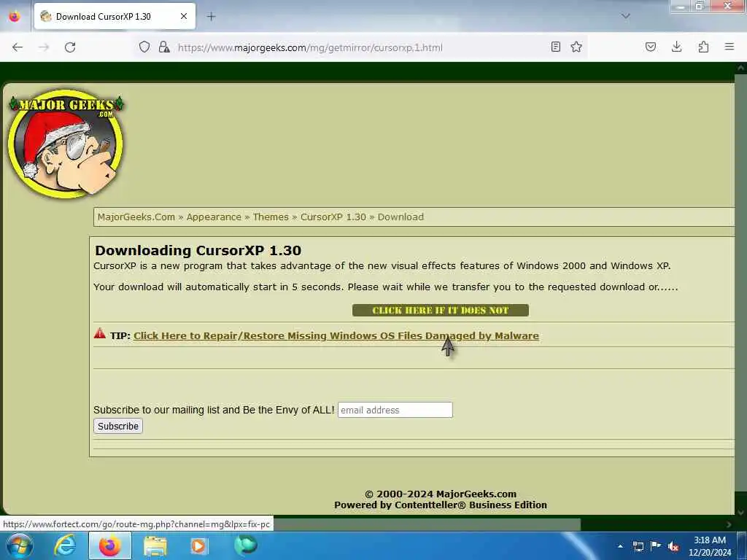The image size is (747, 560).
Task: Launch Internet Explorer from taskbar
Action: (x=65, y=546)
